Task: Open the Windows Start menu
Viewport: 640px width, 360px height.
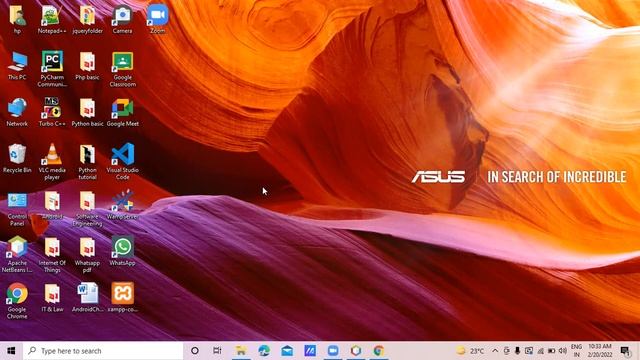Action: (11, 351)
